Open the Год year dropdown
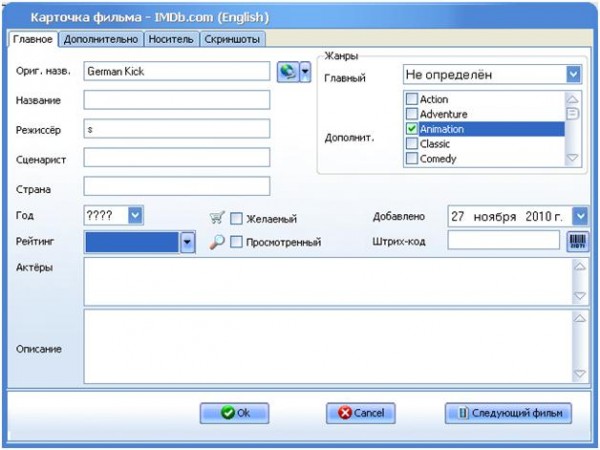 click(x=135, y=215)
